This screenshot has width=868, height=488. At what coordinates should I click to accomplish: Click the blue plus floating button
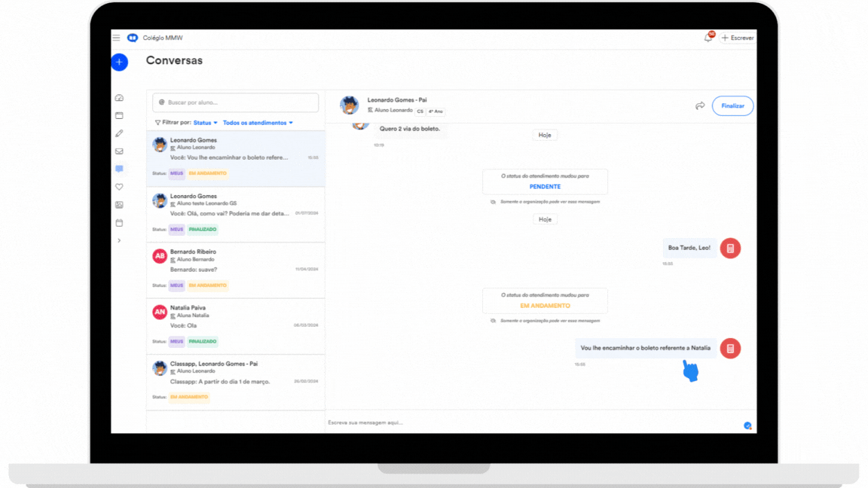[x=120, y=62]
